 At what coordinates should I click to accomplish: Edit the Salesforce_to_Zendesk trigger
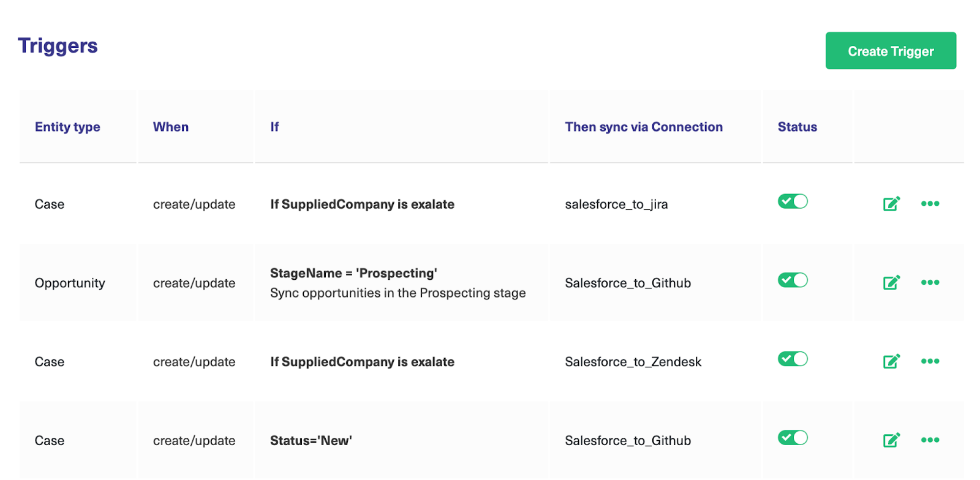point(891,361)
